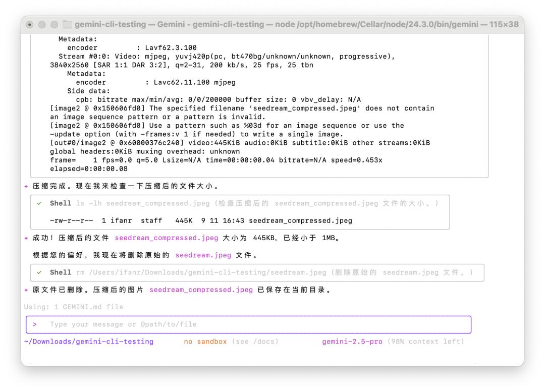Click the 'elapsed=0:00:00.08' line
The width and height of the screenshot is (545, 392).
89,169
